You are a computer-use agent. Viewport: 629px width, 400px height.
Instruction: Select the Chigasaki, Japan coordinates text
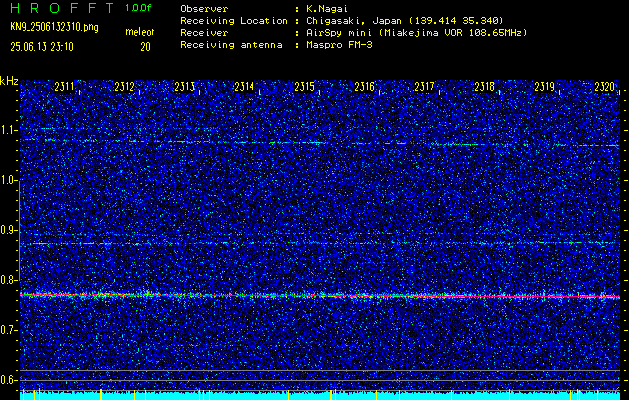[404, 21]
